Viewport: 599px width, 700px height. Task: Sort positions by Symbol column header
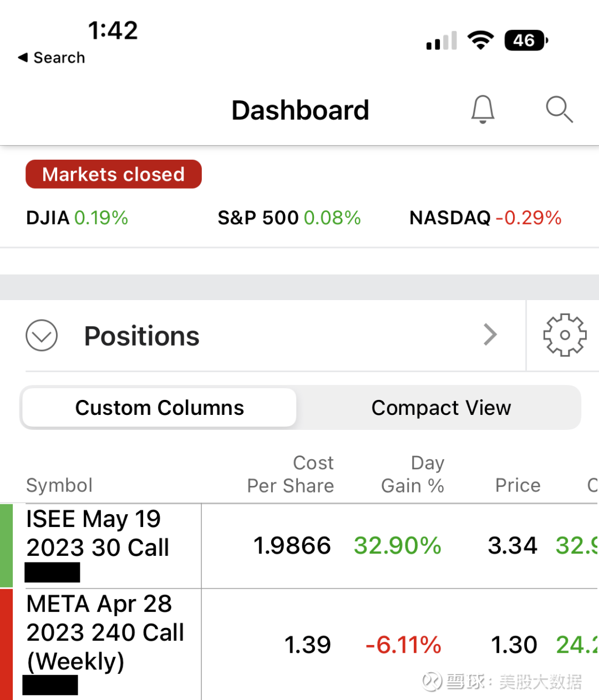click(59, 485)
